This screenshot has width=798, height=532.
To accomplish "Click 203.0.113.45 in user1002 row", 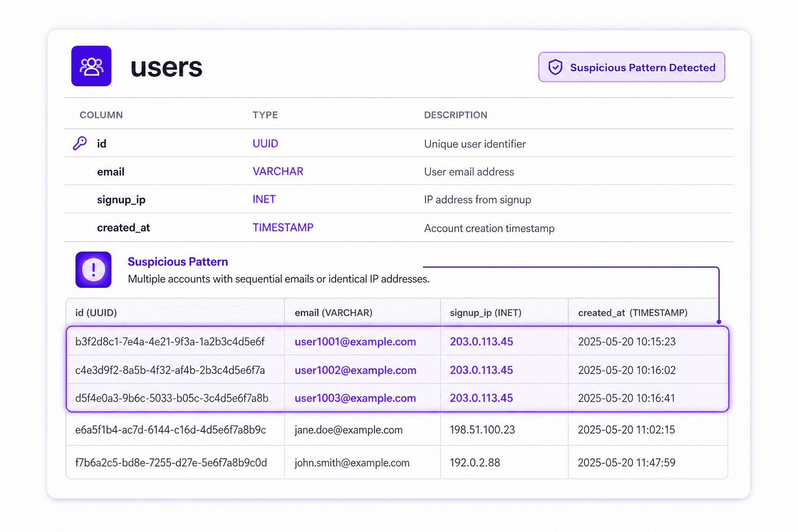I will click(482, 370).
